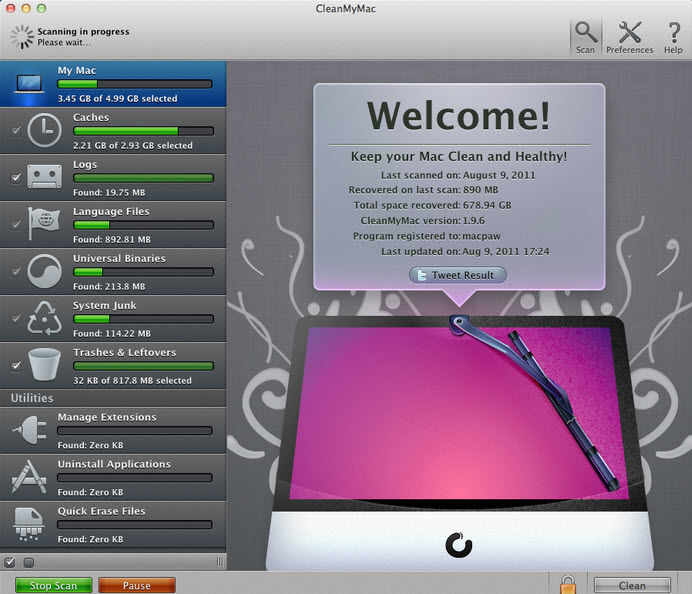Open the System Junk section
This screenshot has height=594, width=692.
point(113,319)
